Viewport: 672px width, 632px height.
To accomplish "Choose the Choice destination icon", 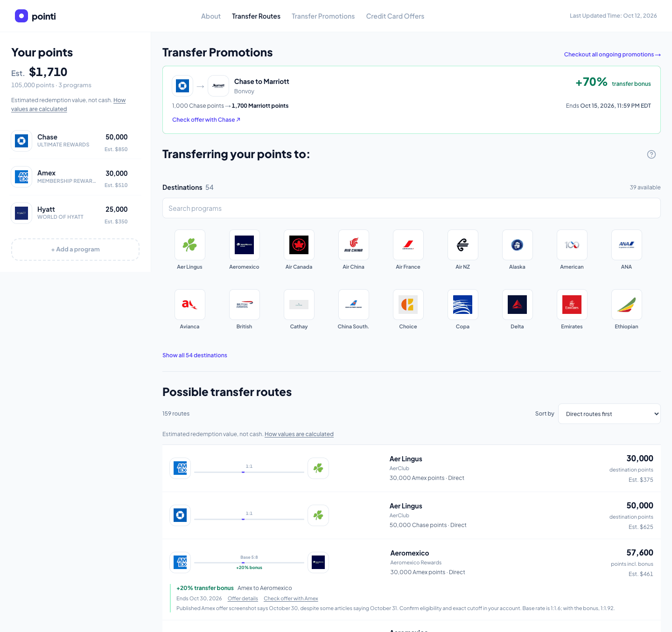I will 408,305.
